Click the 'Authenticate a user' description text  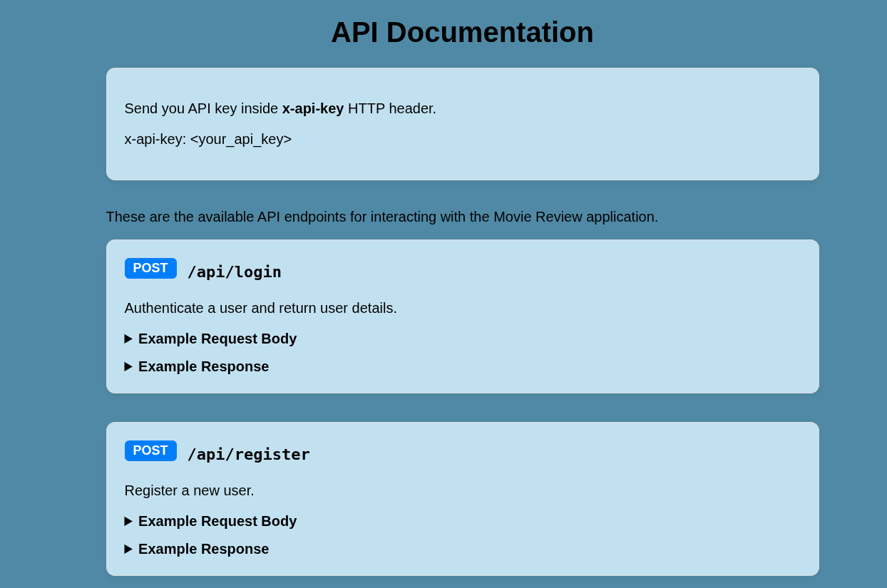click(261, 309)
